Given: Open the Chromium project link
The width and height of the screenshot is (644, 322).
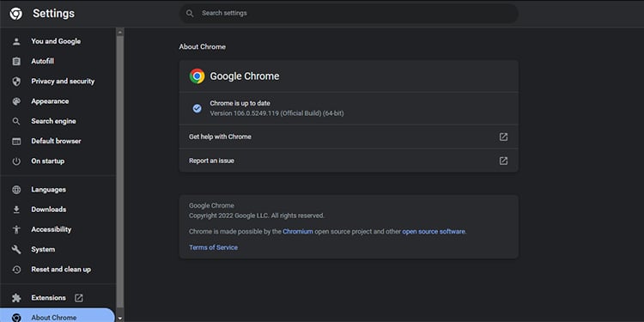Looking at the screenshot, I should pos(298,232).
